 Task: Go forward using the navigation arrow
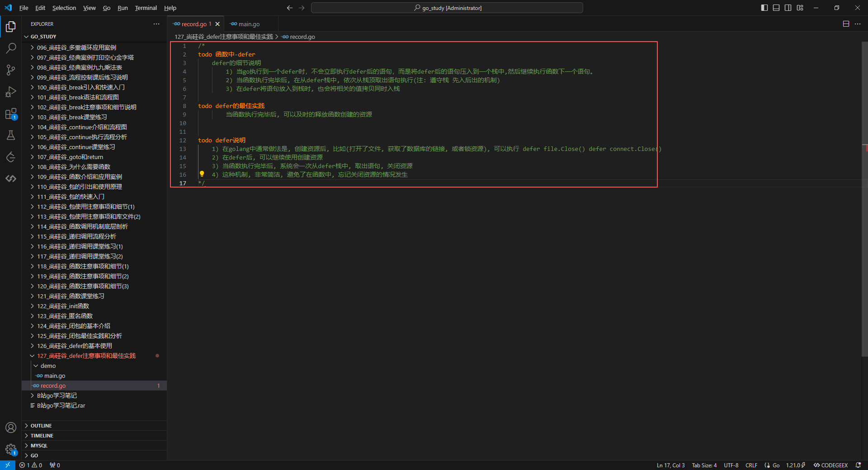302,8
